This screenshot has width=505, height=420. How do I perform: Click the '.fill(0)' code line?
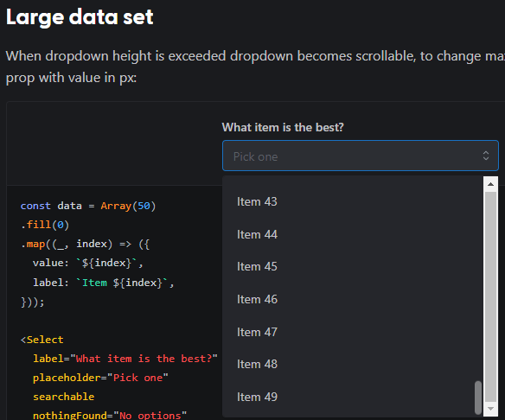click(x=45, y=225)
